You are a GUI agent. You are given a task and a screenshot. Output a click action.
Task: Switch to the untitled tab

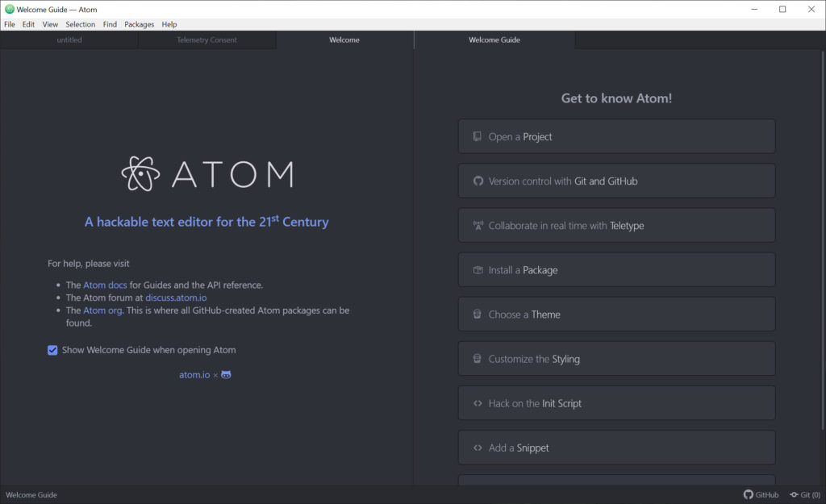[x=69, y=40]
